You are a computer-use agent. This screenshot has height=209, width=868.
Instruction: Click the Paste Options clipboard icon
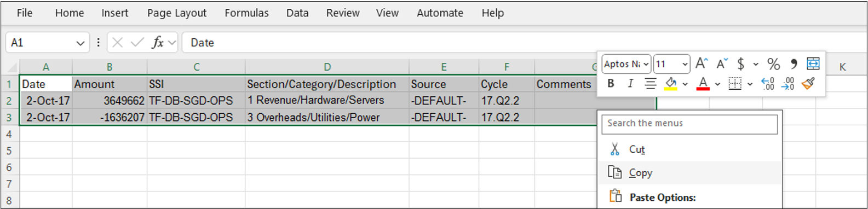616,196
